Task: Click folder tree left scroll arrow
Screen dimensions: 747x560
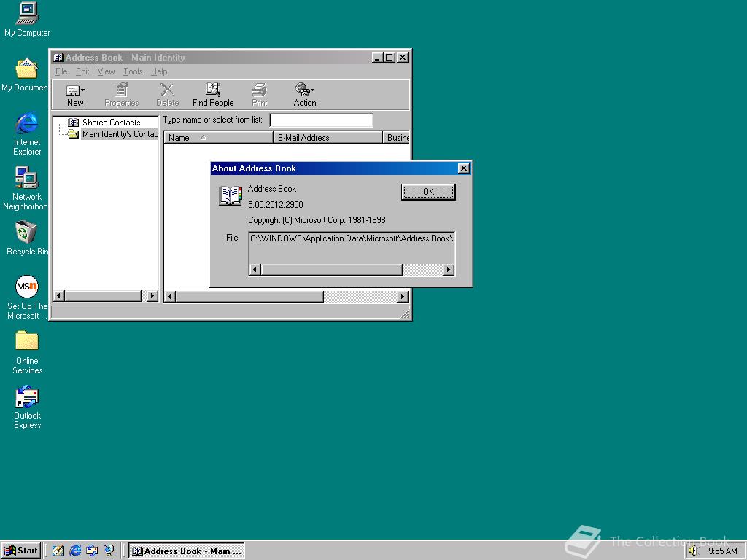Action: pyautogui.click(x=59, y=296)
